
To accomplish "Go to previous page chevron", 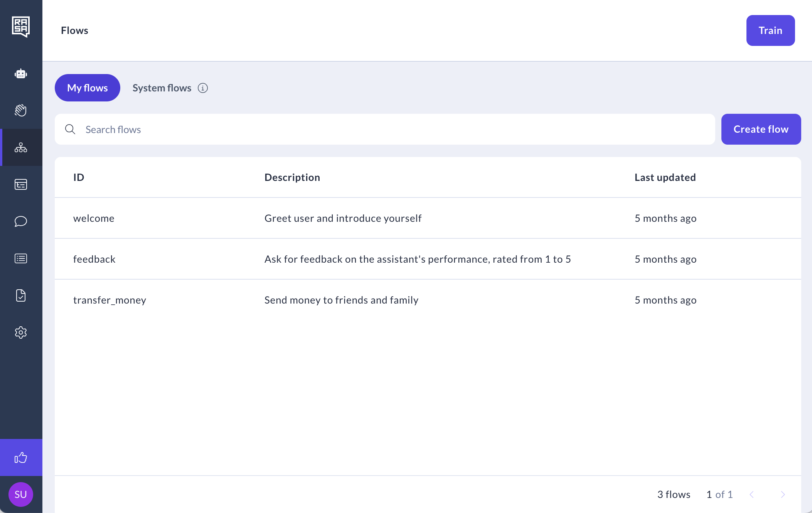I will (751, 494).
